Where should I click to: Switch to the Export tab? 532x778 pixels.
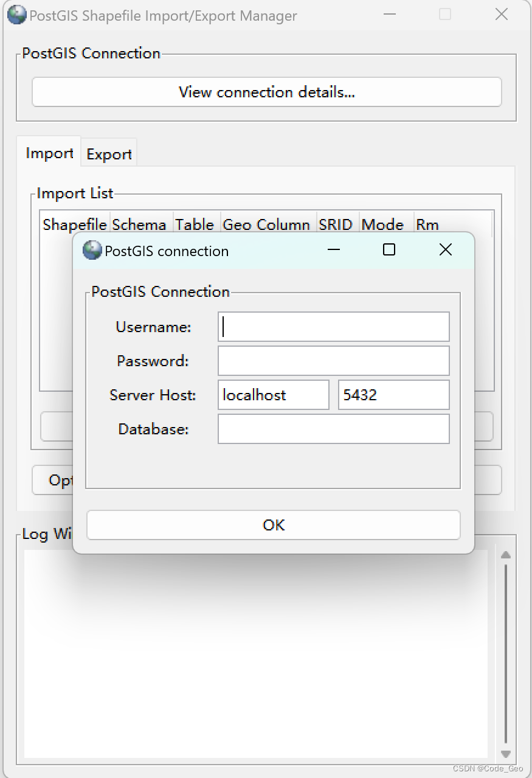pyautogui.click(x=109, y=154)
